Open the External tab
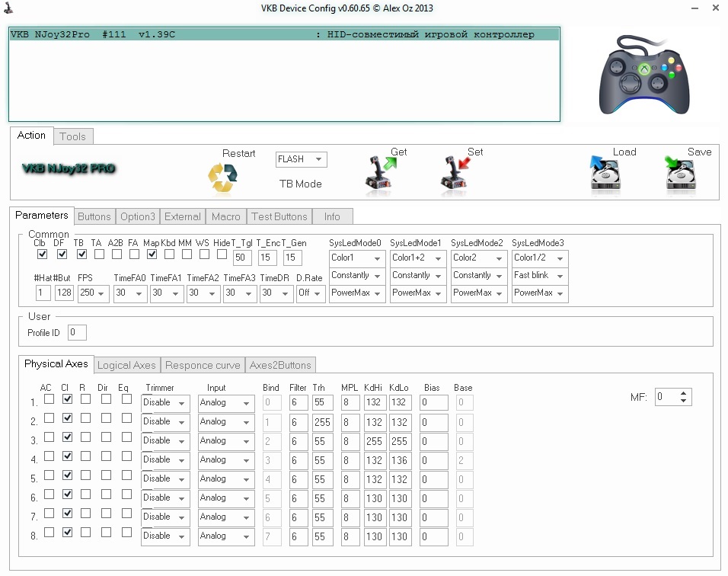The height and width of the screenshot is (576, 728). pyautogui.click(x=183, y=216)
